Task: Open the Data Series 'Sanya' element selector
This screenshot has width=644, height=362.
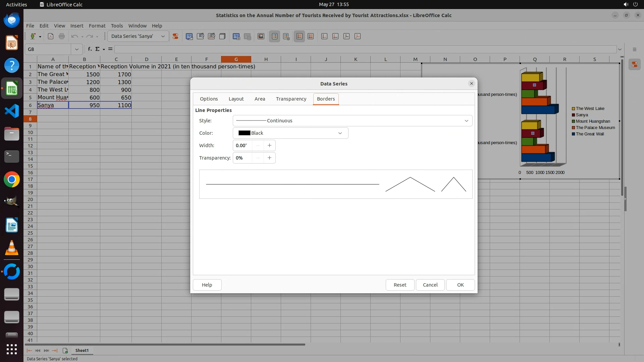Action: pos(138,37)
